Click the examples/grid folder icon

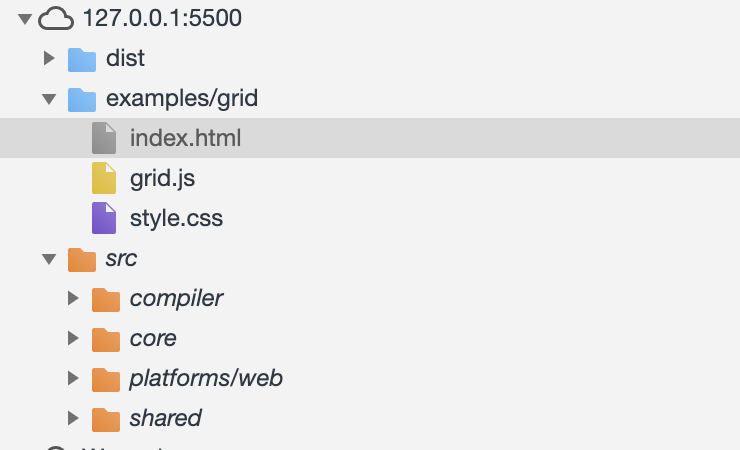[82, 99]
